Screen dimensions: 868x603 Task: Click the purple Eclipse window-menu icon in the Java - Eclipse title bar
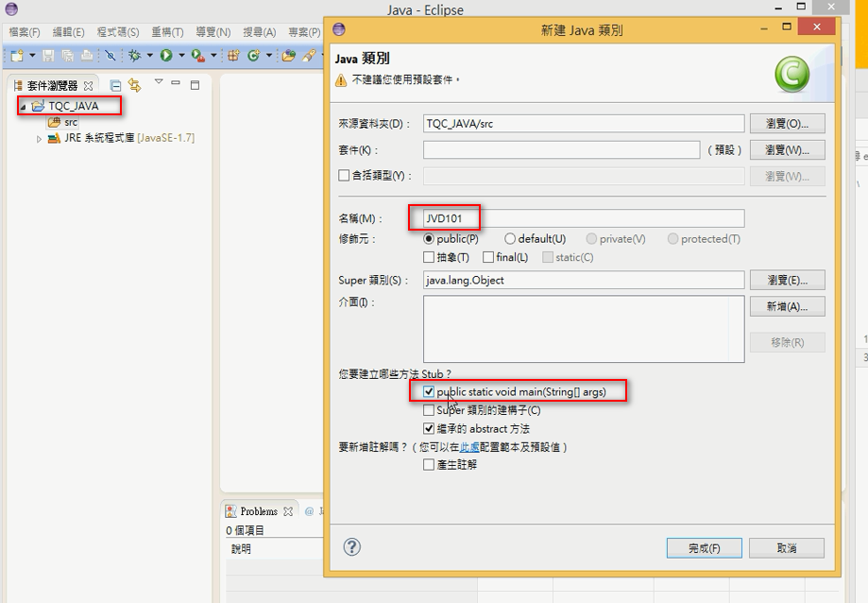pyautogui.click(x=11, y=9)
